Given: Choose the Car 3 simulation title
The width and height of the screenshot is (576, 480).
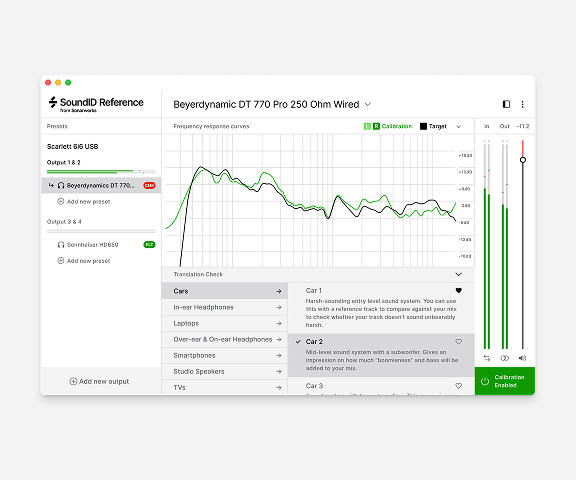Looking at the screenshot, I should [314, 386].
